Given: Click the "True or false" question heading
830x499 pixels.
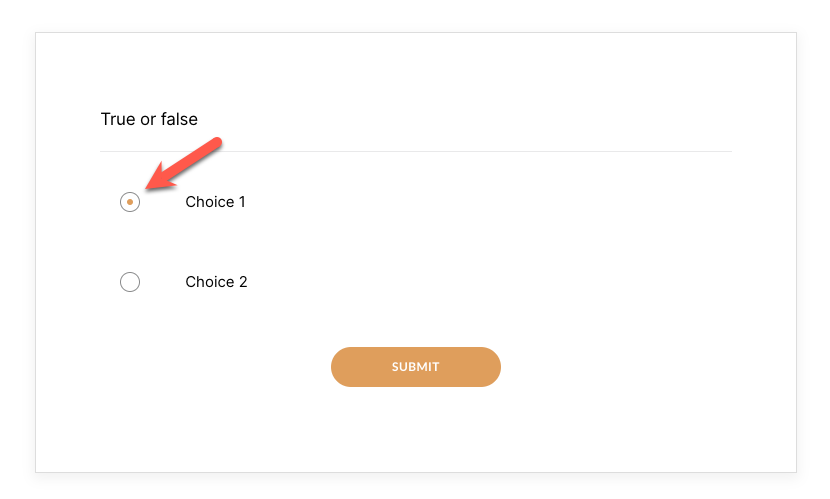Looking at the screenshot, I should [x=149, y=119].
